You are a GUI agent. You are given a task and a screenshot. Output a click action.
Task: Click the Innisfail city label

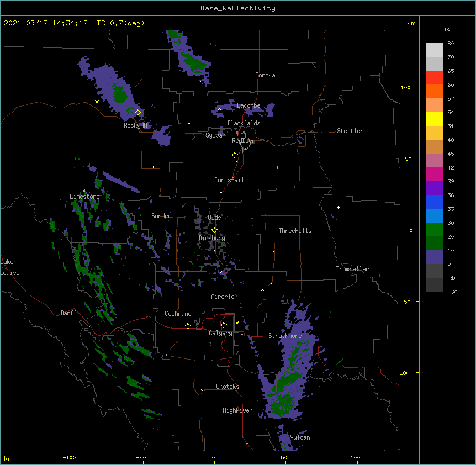tap(229, 180)
